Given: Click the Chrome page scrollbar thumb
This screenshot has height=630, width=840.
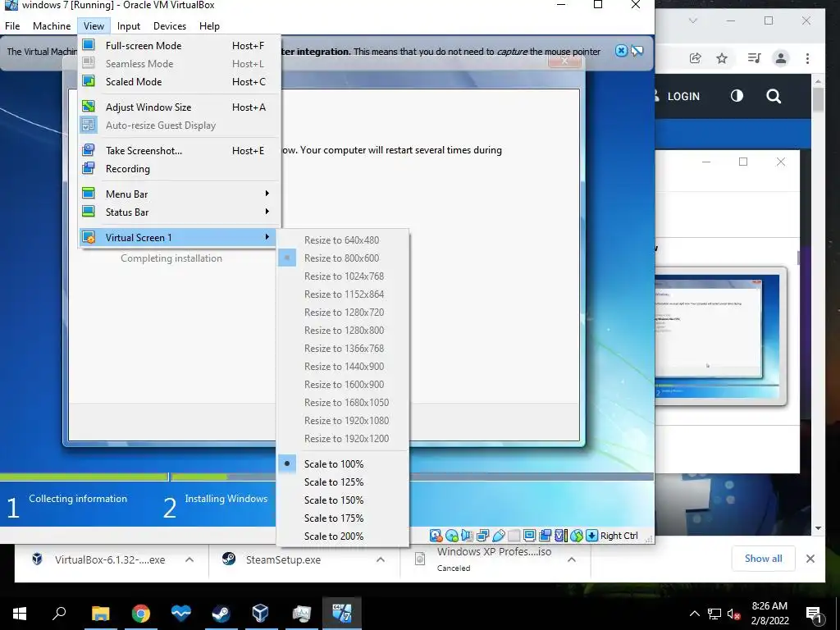Looking at the screenshot, I should 818,99.
